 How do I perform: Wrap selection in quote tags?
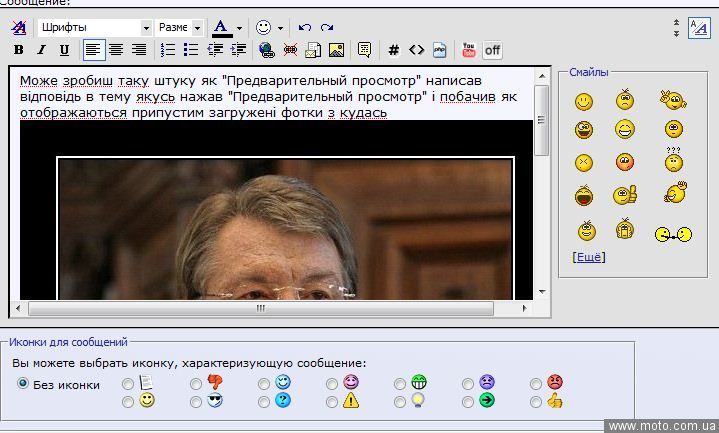(x=365, y=50)
